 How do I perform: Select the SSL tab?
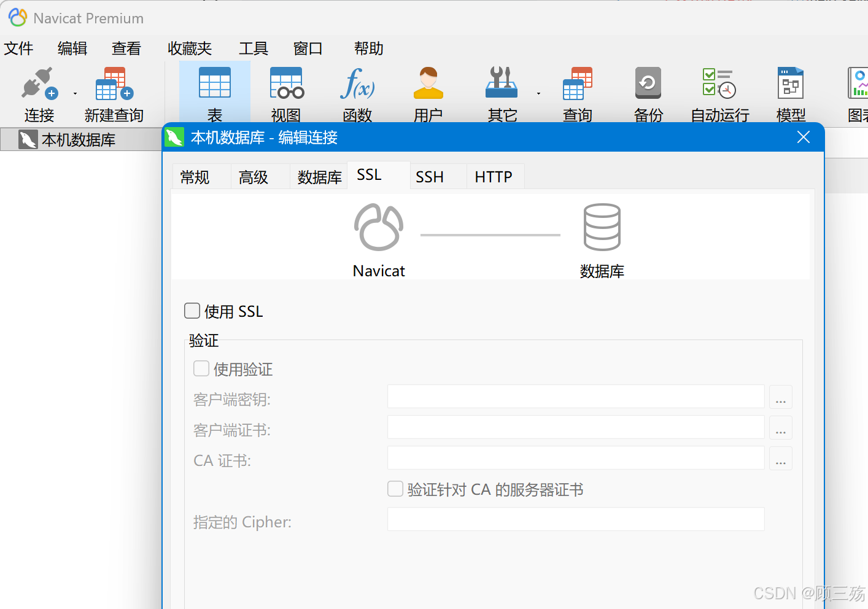coord(378,175)
